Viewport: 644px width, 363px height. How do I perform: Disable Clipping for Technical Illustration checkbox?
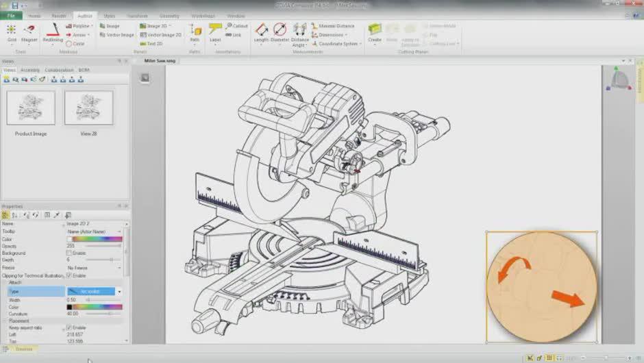(69, 275)
